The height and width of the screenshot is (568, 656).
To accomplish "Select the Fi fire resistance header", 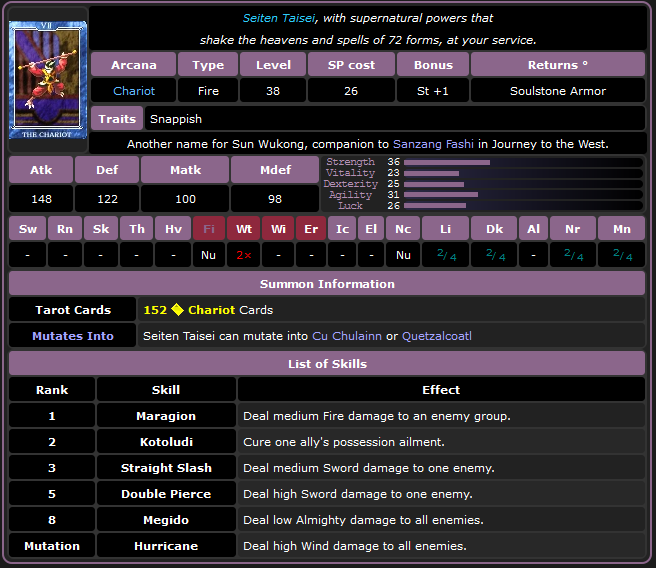I will [209, 229].
